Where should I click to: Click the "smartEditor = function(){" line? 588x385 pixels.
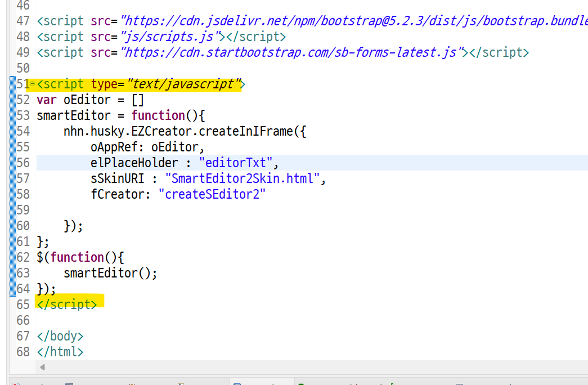[x=121, y=115]
